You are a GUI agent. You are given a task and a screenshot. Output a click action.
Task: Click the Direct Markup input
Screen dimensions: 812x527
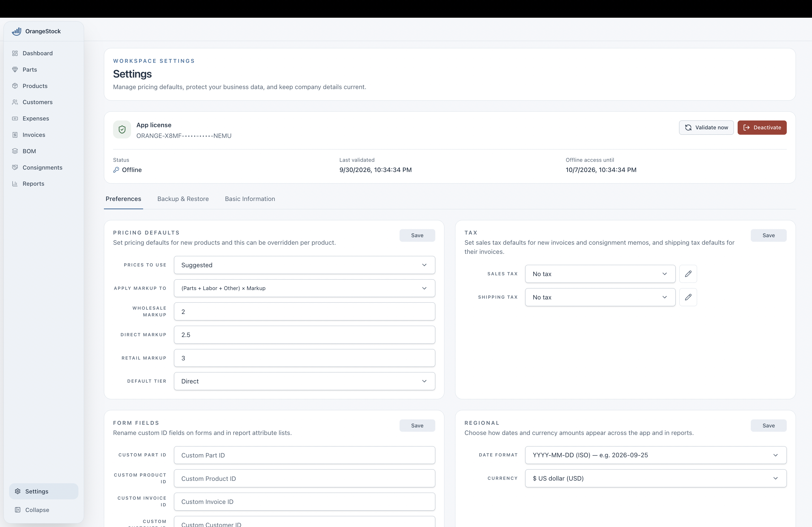[304, 335]
